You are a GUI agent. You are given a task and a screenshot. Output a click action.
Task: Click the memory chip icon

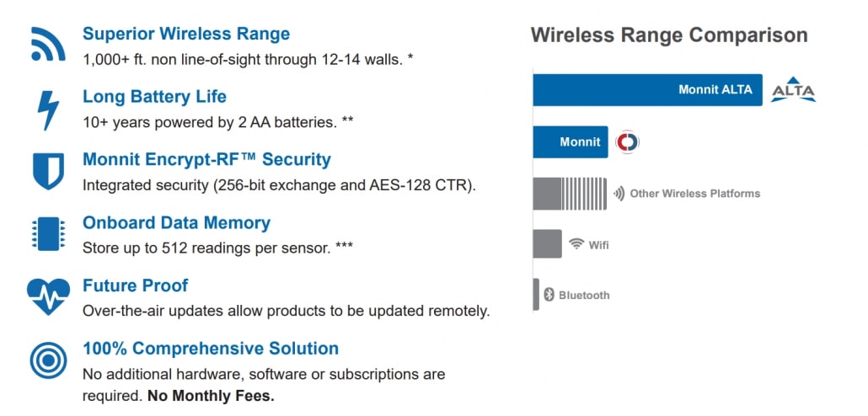click(x=48, y=233)
